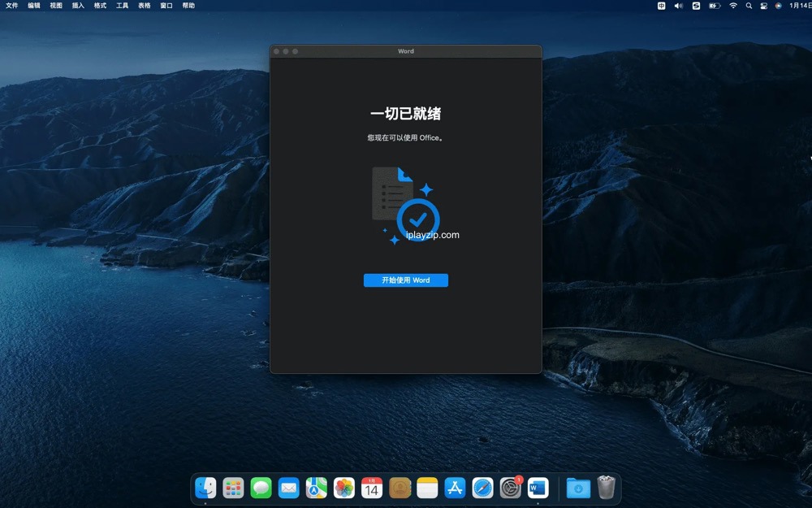Launch Safari from the Dock
Viewport: 812px width, 508px height.
[482, 488]
